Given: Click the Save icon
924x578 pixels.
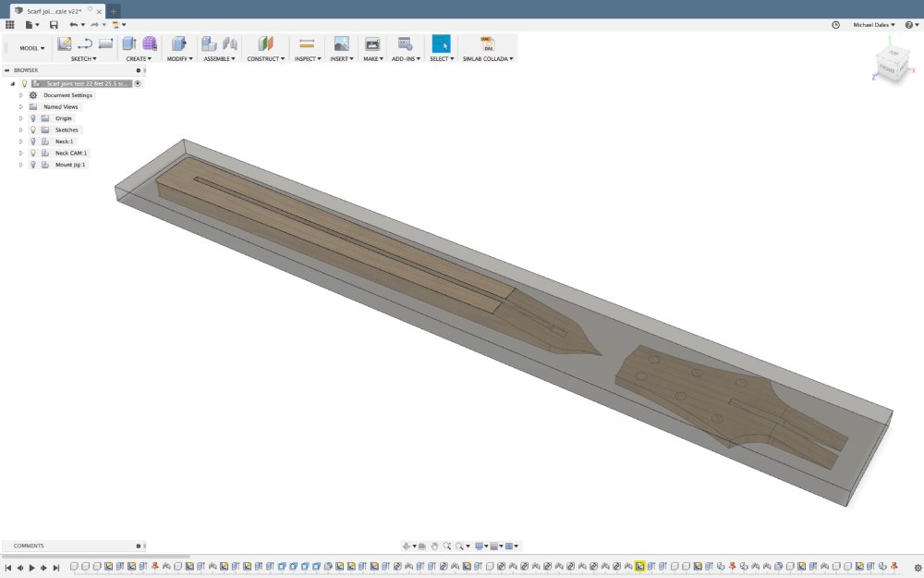Looking at the screenshot, I should click(x=54, y=25).
